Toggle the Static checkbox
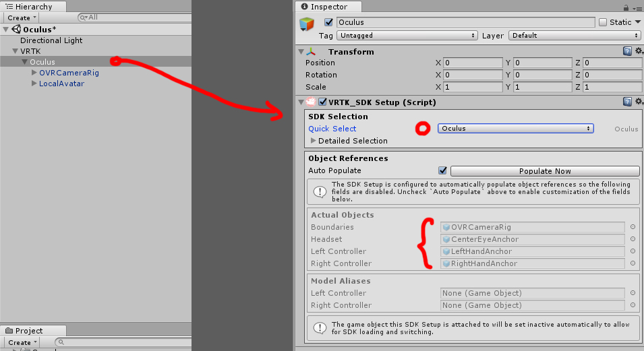The image size is (644, 351). [x=603, y=22]
